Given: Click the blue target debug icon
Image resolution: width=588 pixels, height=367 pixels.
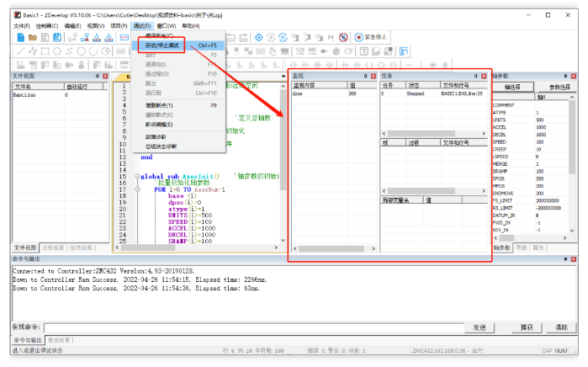Looking at the screenshot, I should 259,37.
